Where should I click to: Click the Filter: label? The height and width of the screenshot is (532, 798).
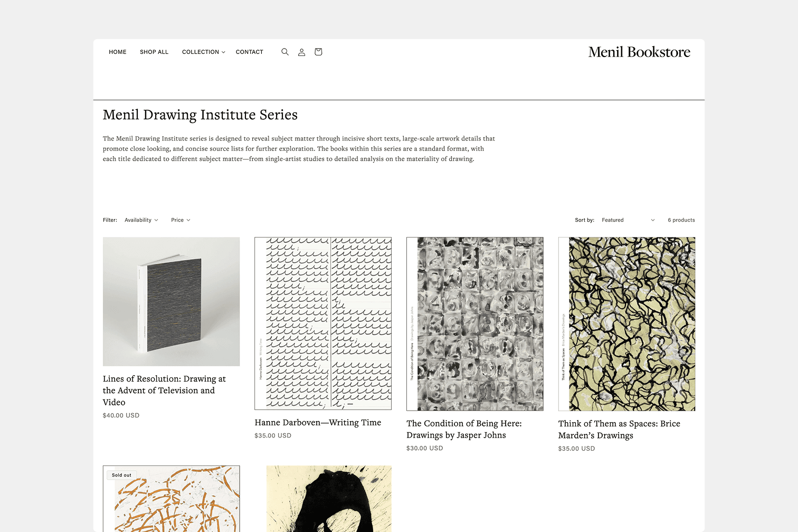(x=110, y=220)
